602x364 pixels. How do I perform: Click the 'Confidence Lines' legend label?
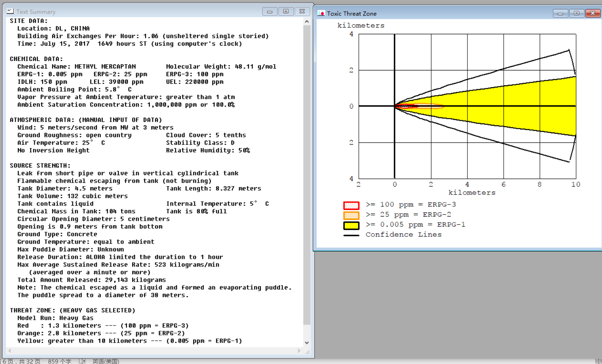click(404, 235)
